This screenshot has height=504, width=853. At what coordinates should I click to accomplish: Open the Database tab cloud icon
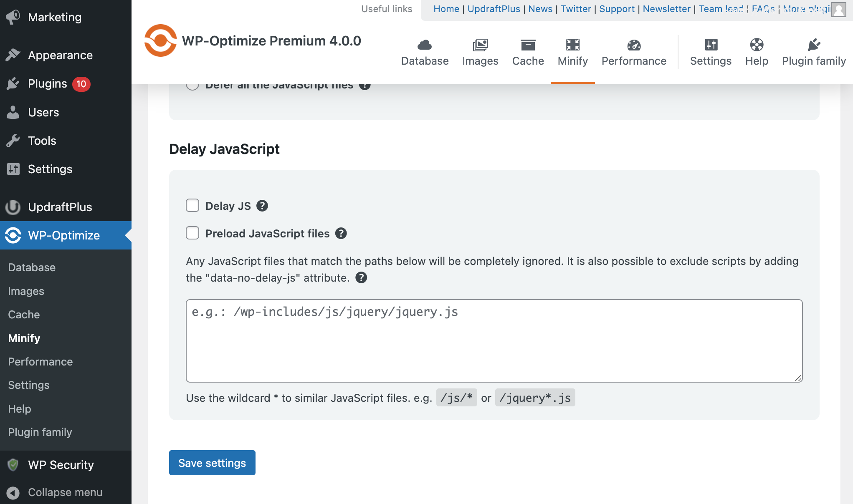(x=425, y=45)
